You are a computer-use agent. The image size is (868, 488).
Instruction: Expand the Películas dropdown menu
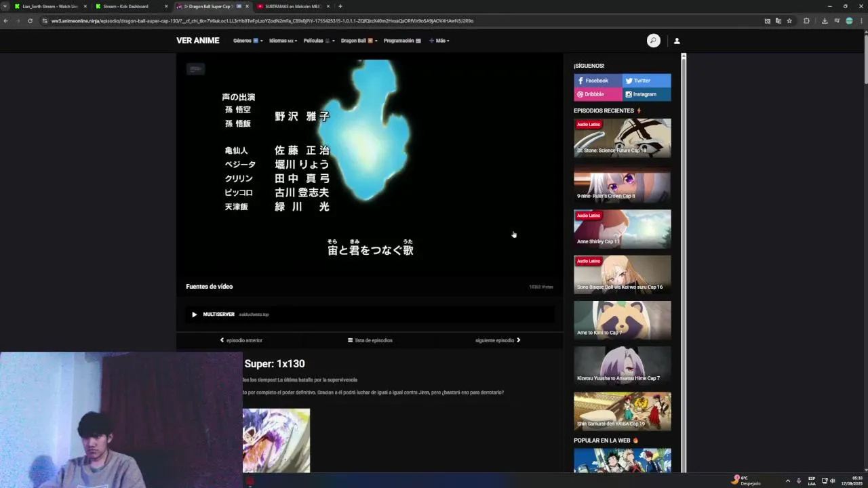(319, 41)
